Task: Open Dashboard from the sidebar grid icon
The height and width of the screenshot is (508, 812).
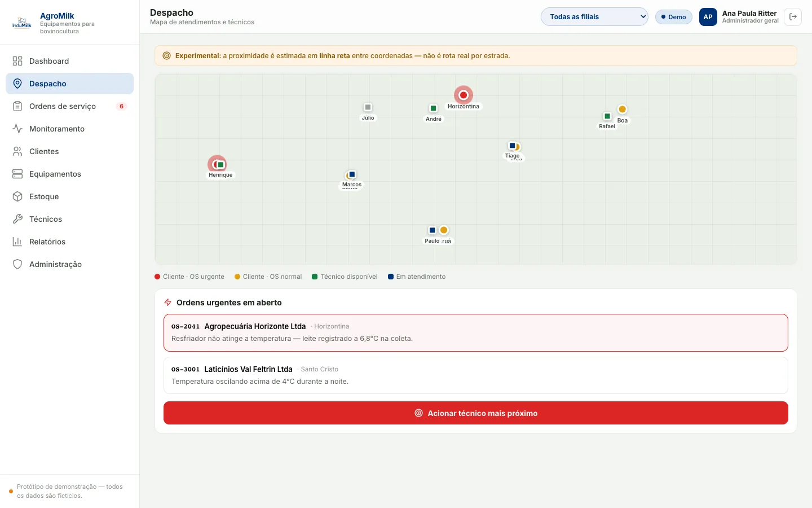Action: point(17,61)
